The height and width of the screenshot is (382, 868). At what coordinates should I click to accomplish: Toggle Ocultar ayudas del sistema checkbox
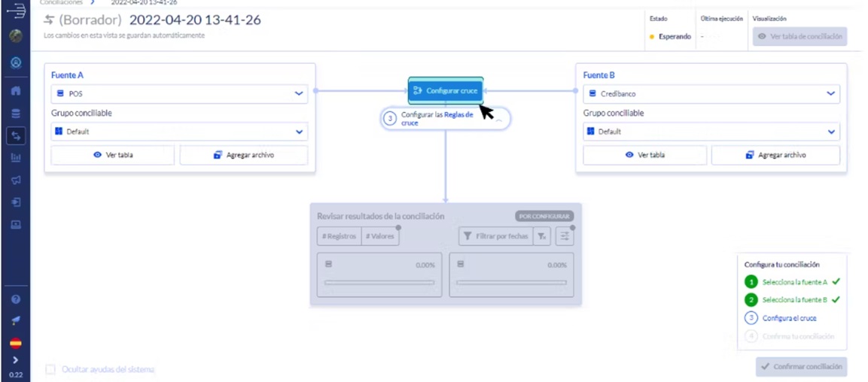point(50,369)
